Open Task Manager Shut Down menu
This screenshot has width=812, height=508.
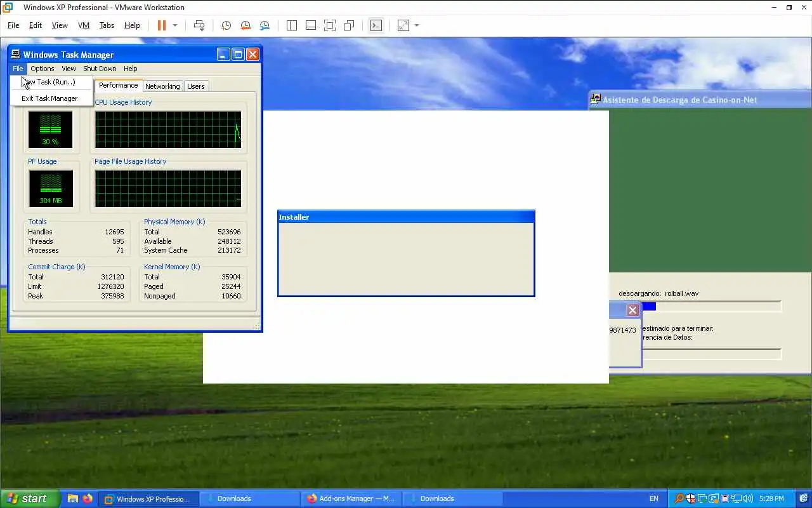[100, 69]
